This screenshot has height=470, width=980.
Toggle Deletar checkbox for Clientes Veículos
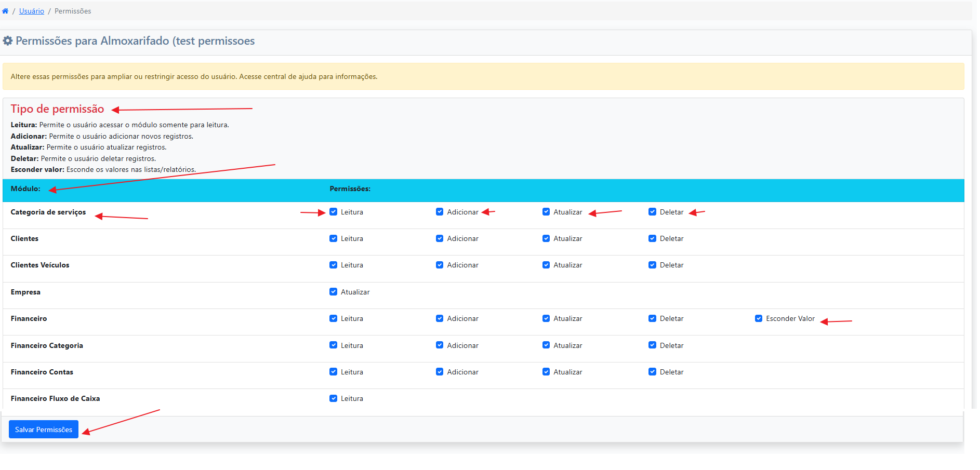[652, 265]
